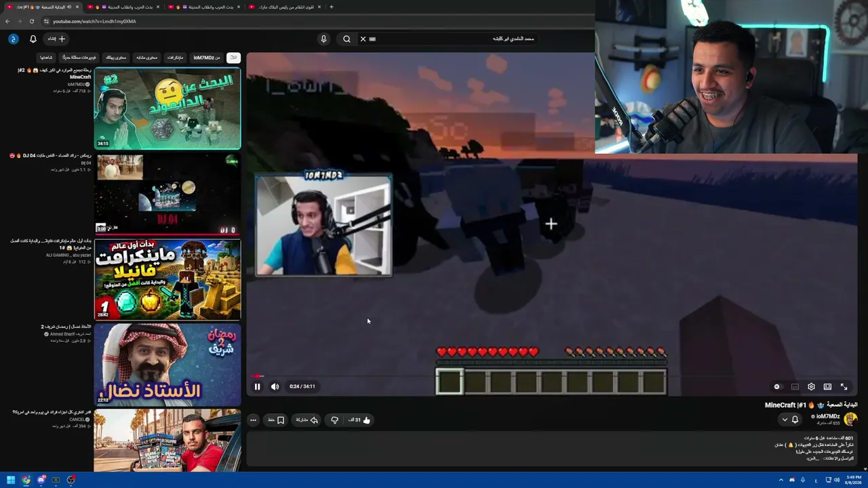Open the ALI GAMING video title
Viewport: 868px width, 488px height.
coord(50,244)
